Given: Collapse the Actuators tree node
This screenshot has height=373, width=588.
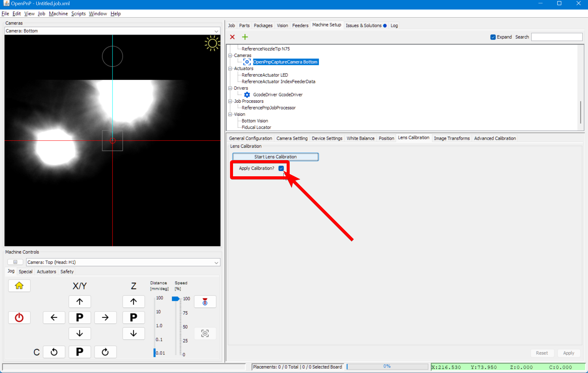Looking at the screenshot, I should click(230, 68).
